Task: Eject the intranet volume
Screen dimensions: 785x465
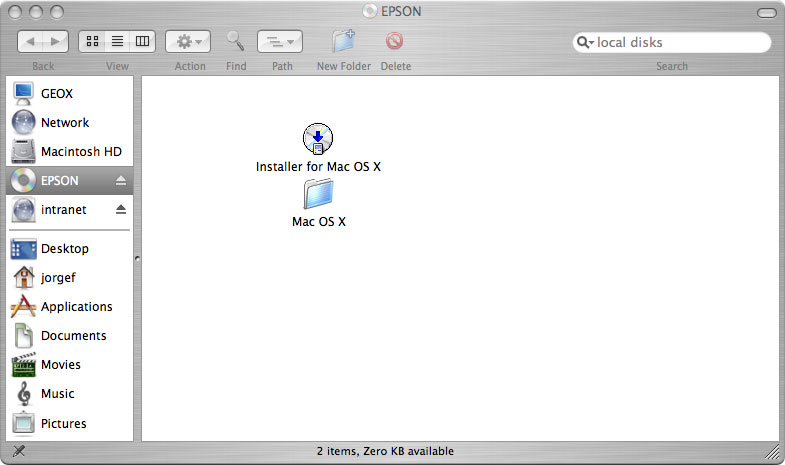Action: 121,209
